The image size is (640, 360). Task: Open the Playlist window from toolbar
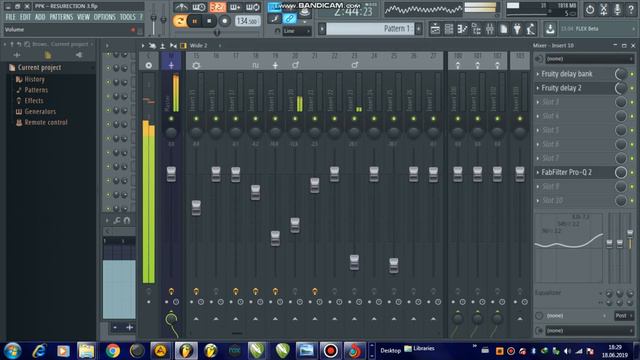point(435,29)
